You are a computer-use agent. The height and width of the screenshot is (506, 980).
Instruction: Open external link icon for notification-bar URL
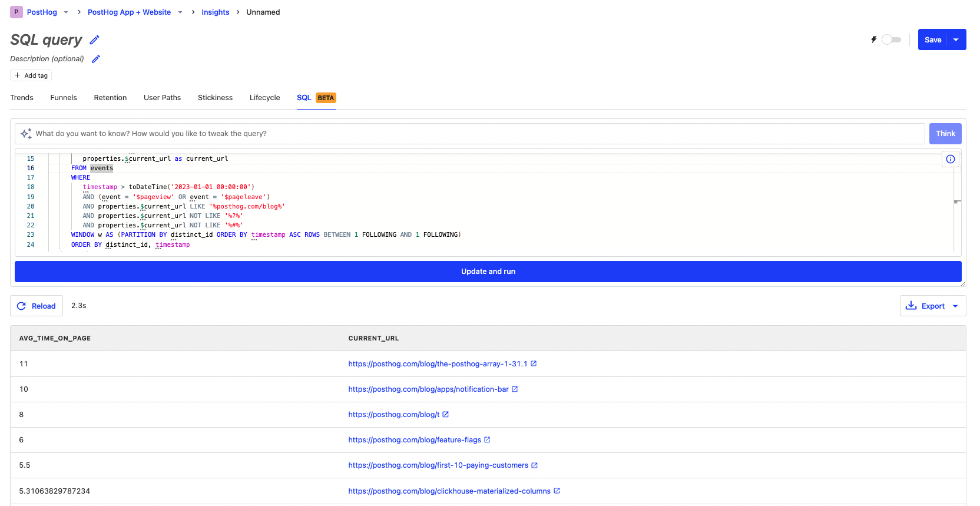tap(515, 389)
